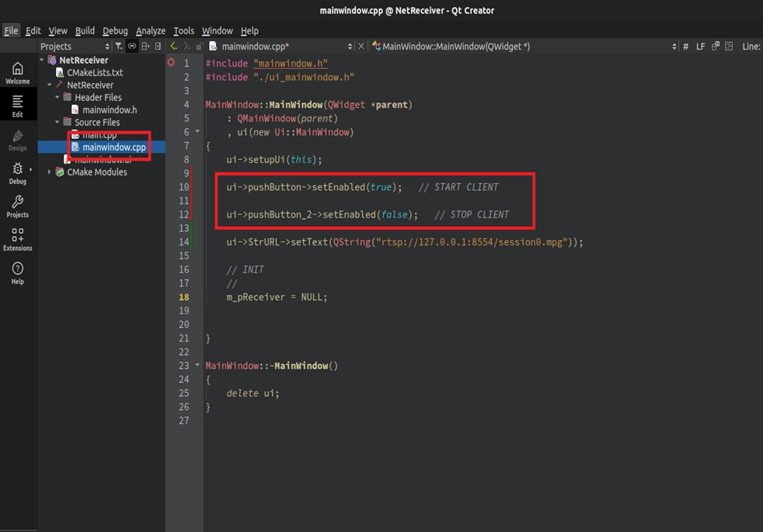Open Projects mode with wrench icon
The image size is (763, 532).
point(18,207)
